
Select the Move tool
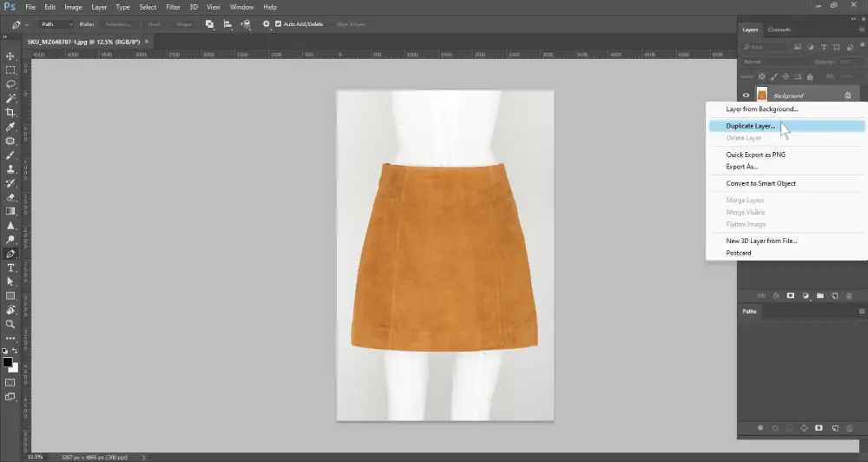10,56
